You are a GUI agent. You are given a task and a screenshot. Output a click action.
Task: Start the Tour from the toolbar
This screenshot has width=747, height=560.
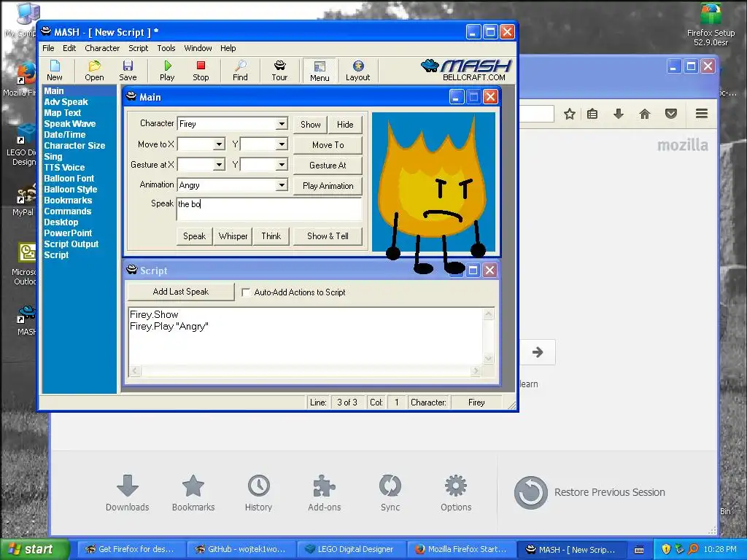pos(279,71)
